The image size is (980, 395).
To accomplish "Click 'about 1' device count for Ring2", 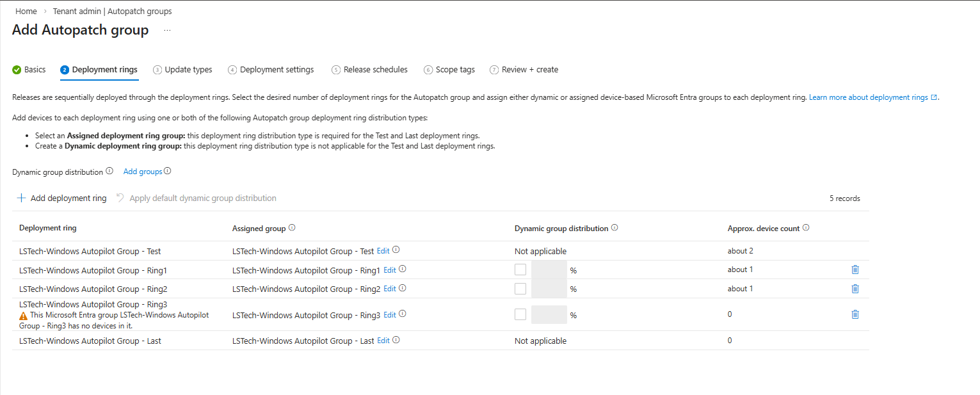I will pos(741,289).
